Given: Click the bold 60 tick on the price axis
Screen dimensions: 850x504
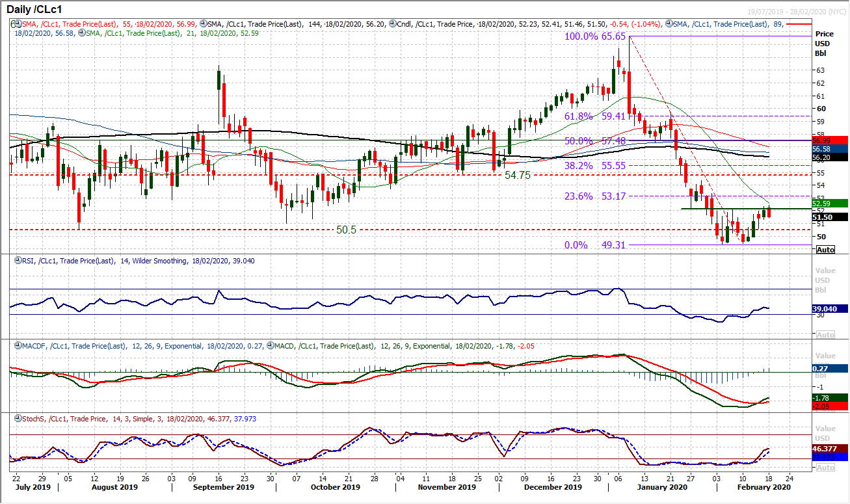Looking at the screenshot, I should tap(821, 109).
